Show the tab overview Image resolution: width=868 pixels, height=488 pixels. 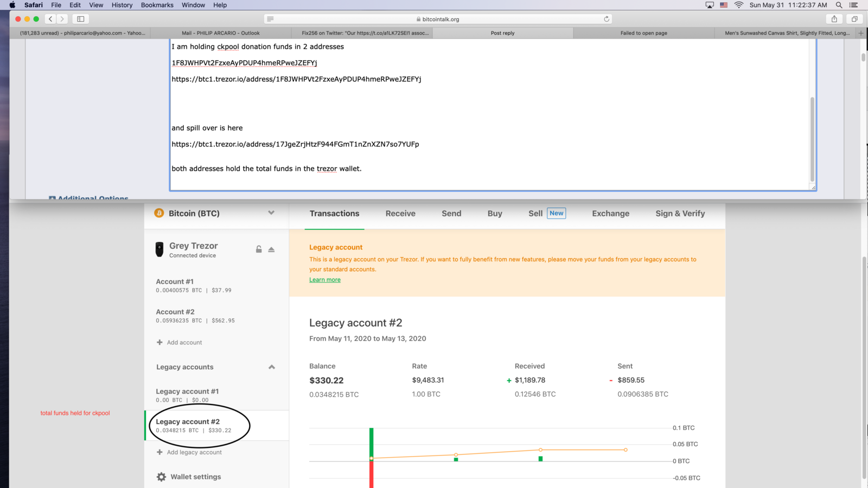[x=854, y=19]
